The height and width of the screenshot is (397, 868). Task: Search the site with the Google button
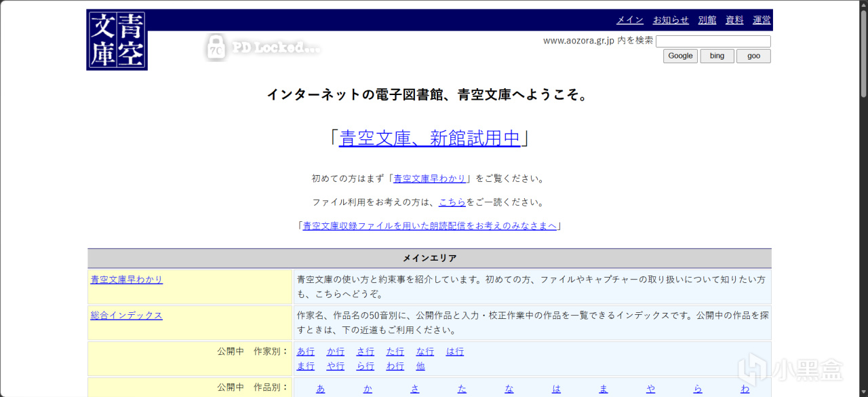point(680,56)
